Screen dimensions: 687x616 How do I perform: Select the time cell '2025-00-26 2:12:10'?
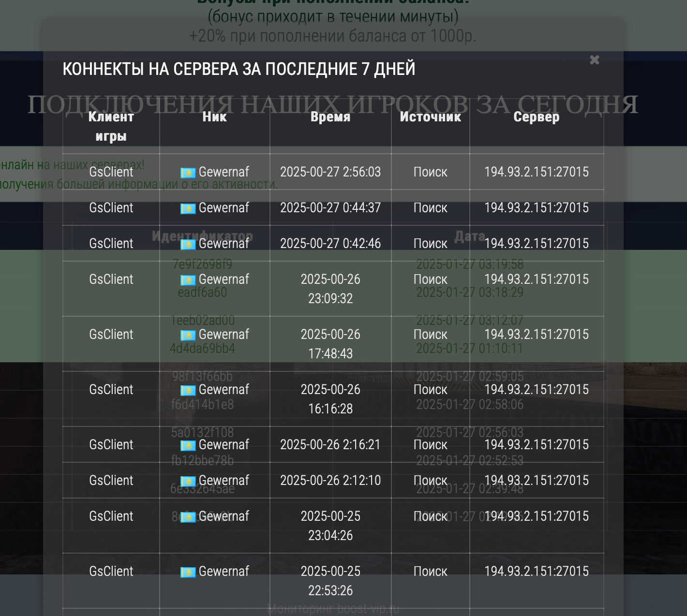tap(330, 480)
